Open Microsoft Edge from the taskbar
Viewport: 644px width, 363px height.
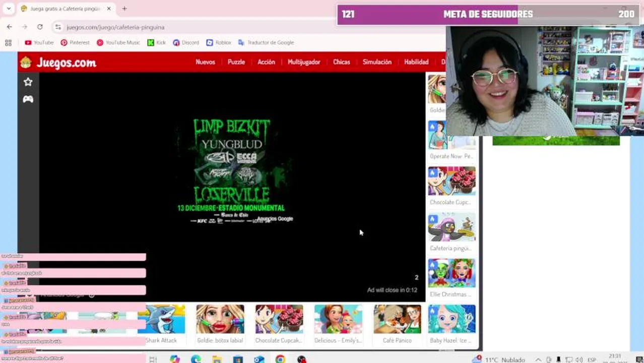point(196,359)
